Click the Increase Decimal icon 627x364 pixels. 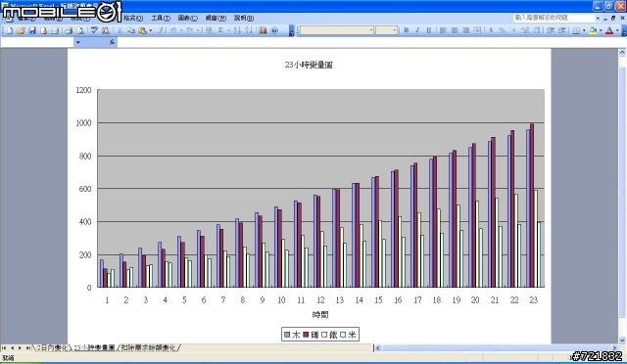525,30
